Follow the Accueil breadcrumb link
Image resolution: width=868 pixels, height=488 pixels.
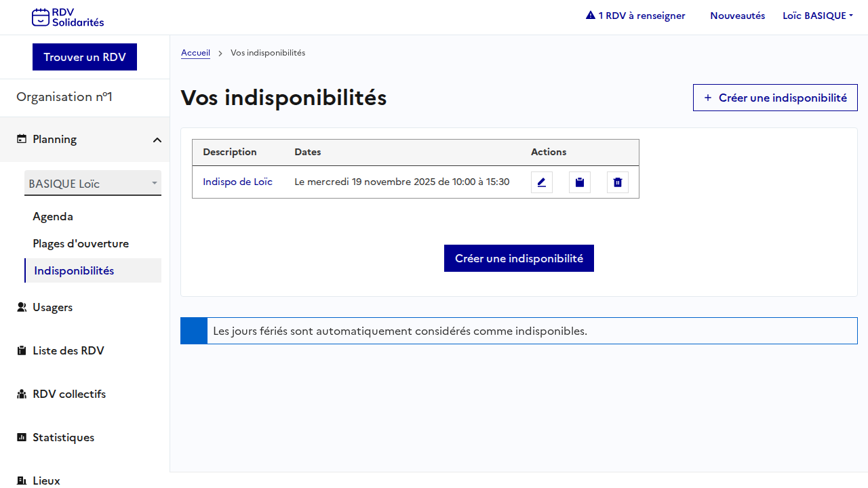tap(195, 53)
